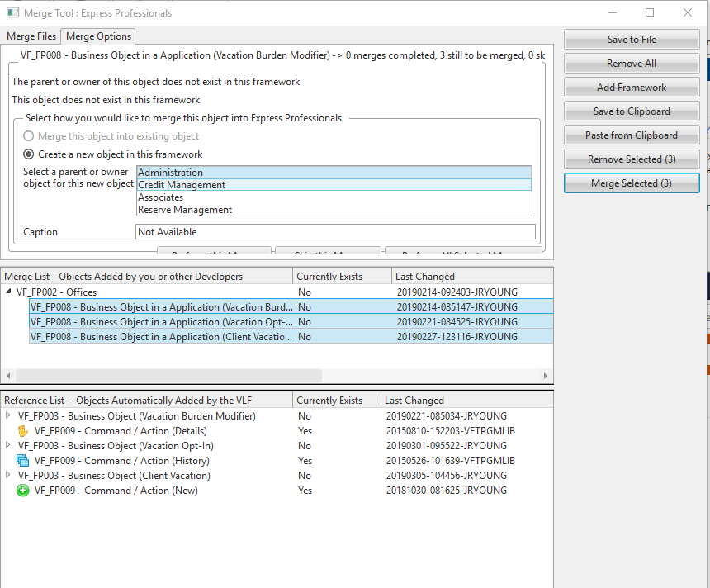The image size is (710, 588).
Task: Click the Caption input field
Action: [335, 232]
